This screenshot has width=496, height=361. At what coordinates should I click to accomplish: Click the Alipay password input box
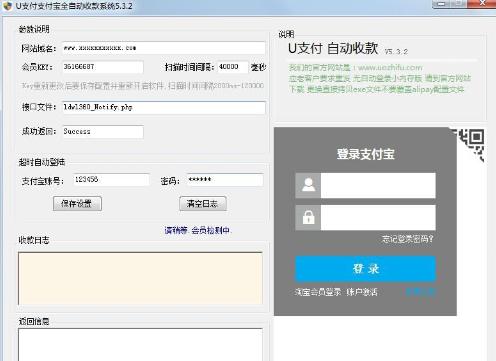click(x=378, y=218)
